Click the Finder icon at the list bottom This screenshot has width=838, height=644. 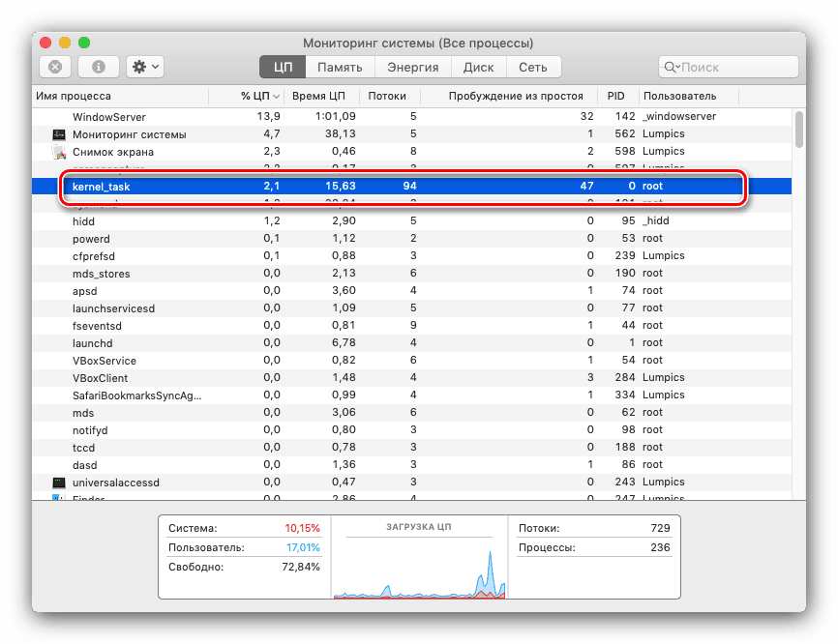tap(60, 498)
